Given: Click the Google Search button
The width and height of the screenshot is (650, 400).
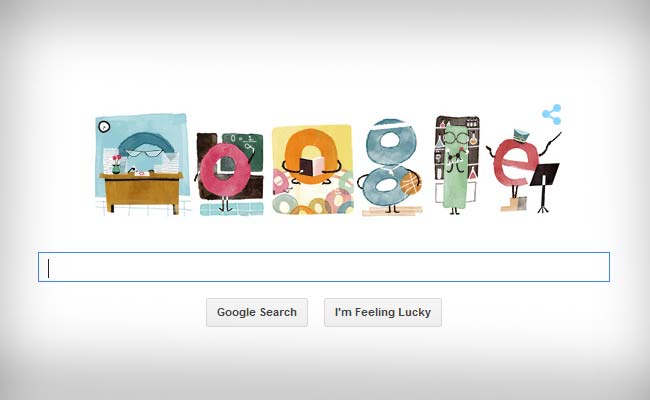Looking at the screenshot, I should pyautogui.click(x=257, y=312).
